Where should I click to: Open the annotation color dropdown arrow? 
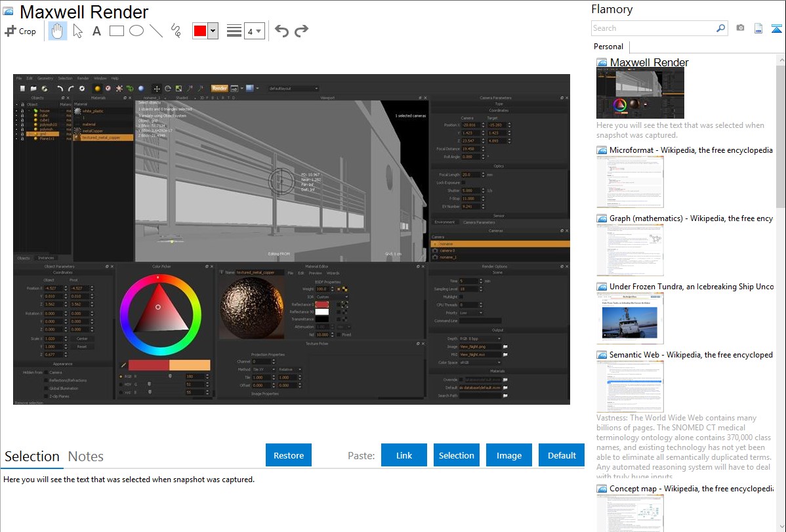click(213, 31)
